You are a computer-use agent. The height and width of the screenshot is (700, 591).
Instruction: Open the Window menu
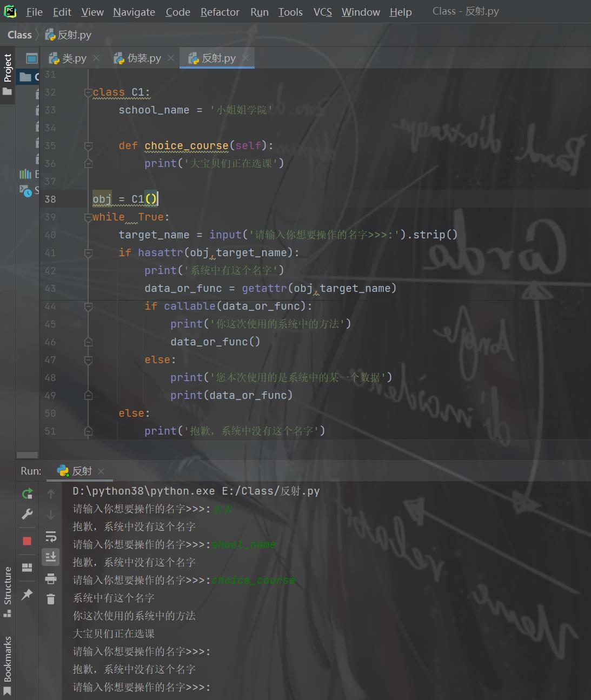pos(361,12)
